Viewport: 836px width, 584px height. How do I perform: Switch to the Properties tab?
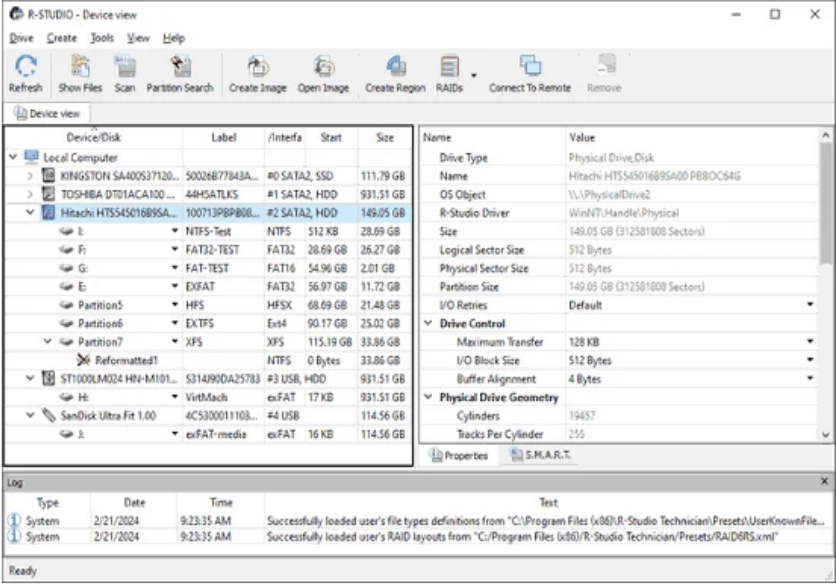pyautogui.click(x=459, y=455)
